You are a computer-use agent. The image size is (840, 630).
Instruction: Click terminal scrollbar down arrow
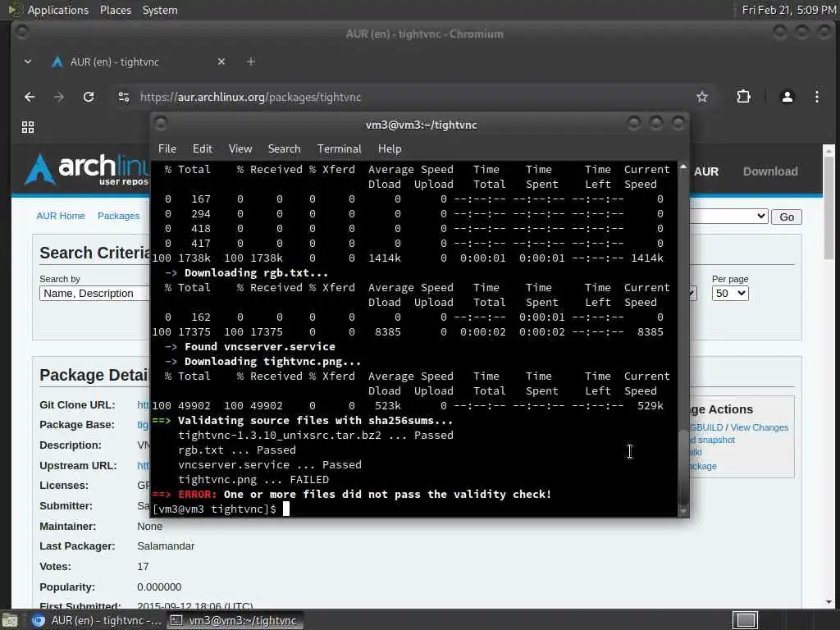pyautogui.click(x=683, y=512)
